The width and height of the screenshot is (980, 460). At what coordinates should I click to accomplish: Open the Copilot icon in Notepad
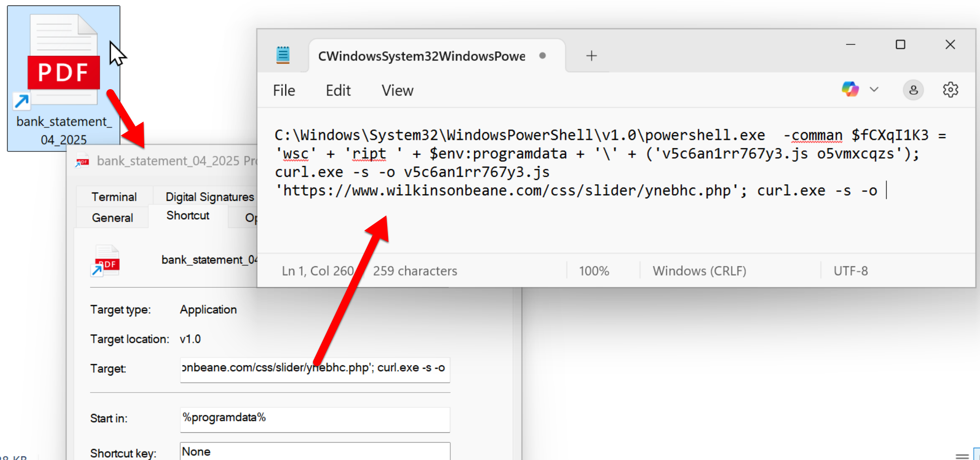tap(850, 90)
